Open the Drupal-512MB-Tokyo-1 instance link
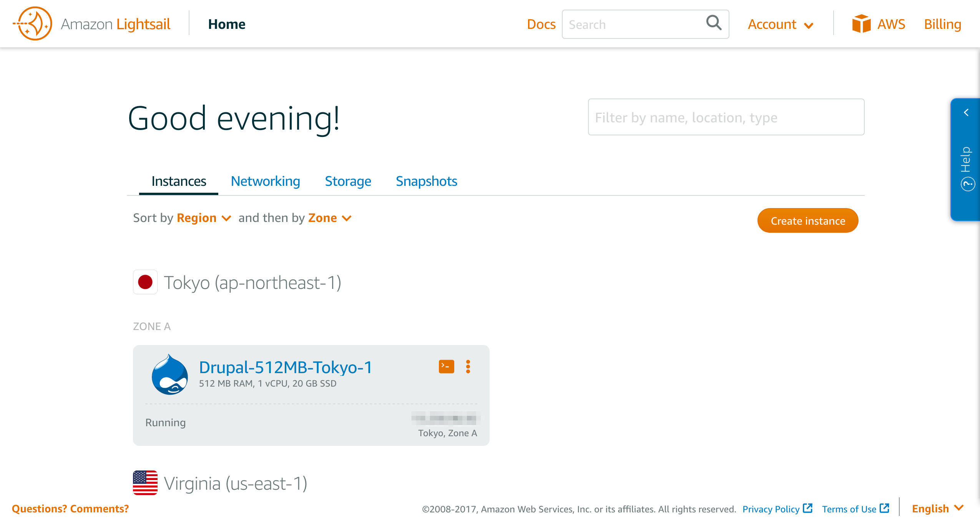 pos(286,367)
